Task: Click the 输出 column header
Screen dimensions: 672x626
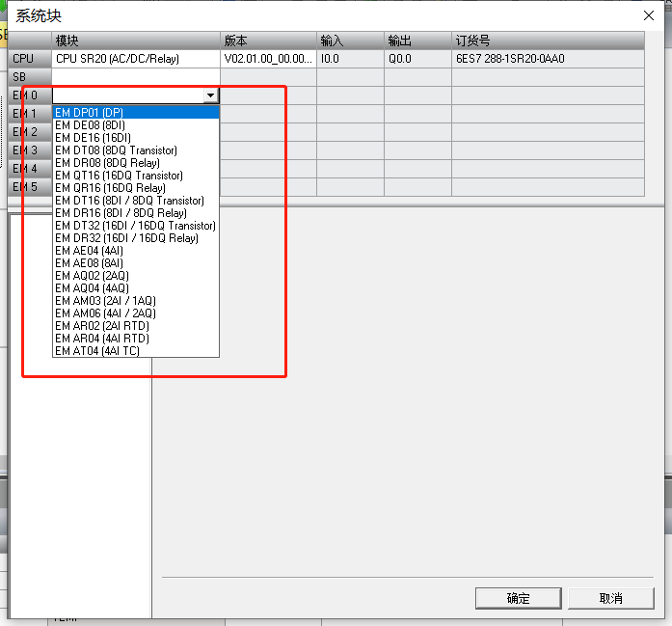Action: (417, 41)
